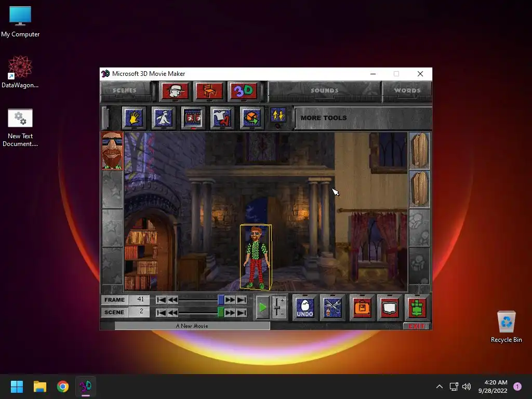The image size is (532, 399).
Task: Open the 3D Words creator icon
Action: [x=243, y=91]
